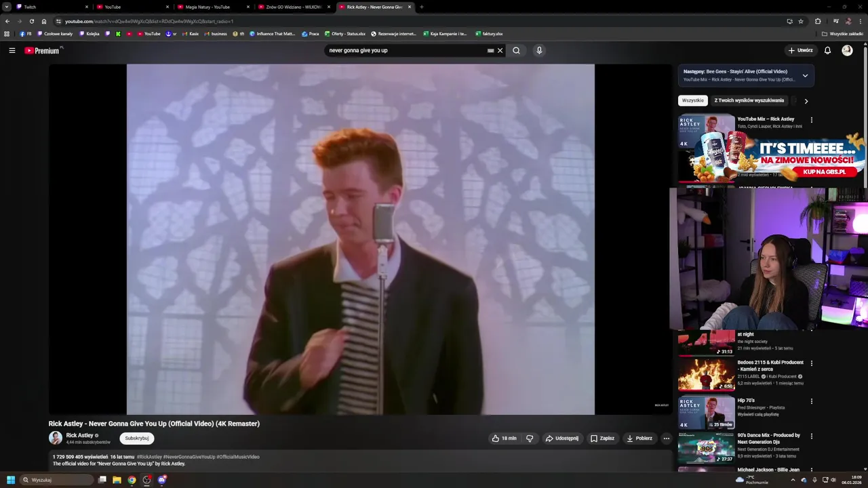
Task: Open the Influence That Matt... bookmark
Action: click(x=273, y=33)
